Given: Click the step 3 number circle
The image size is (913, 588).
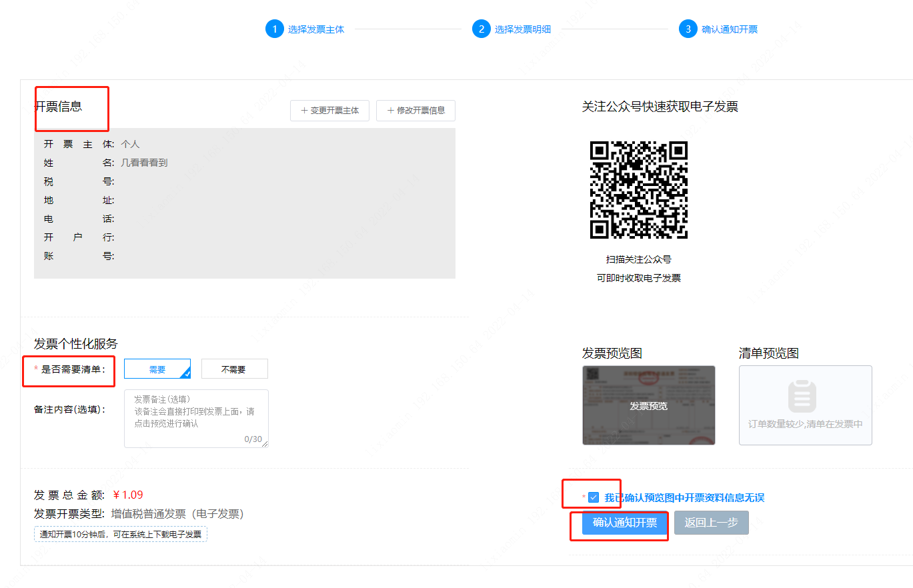Looking at the screenshot, I should pyautogui.click(x=688, y=29).
